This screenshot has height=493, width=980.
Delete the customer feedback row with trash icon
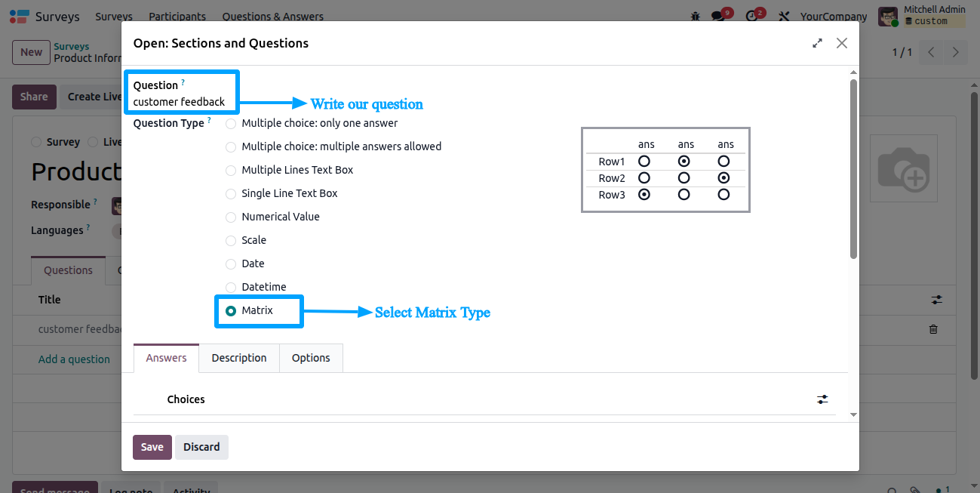(933, 329)
